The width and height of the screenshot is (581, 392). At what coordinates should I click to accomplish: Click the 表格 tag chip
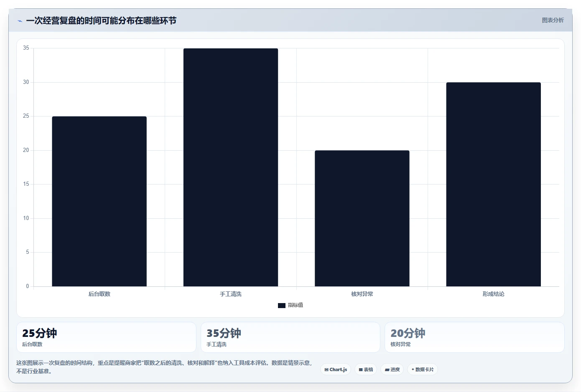pyautogui.click(x=366, y=369)
